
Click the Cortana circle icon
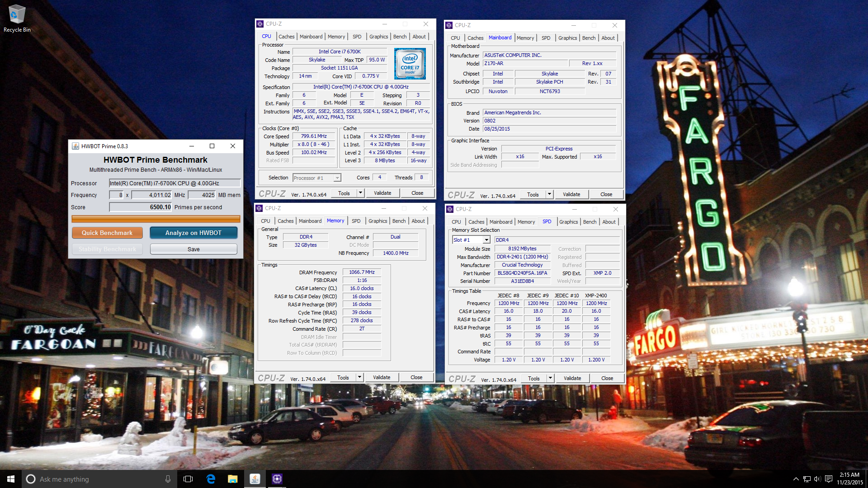(30, 479)
